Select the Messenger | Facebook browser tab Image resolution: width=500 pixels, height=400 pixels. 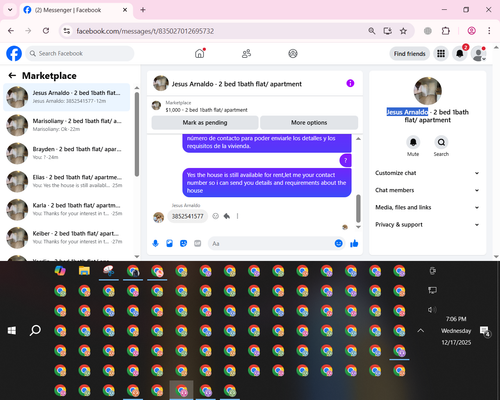click(76, 10)
